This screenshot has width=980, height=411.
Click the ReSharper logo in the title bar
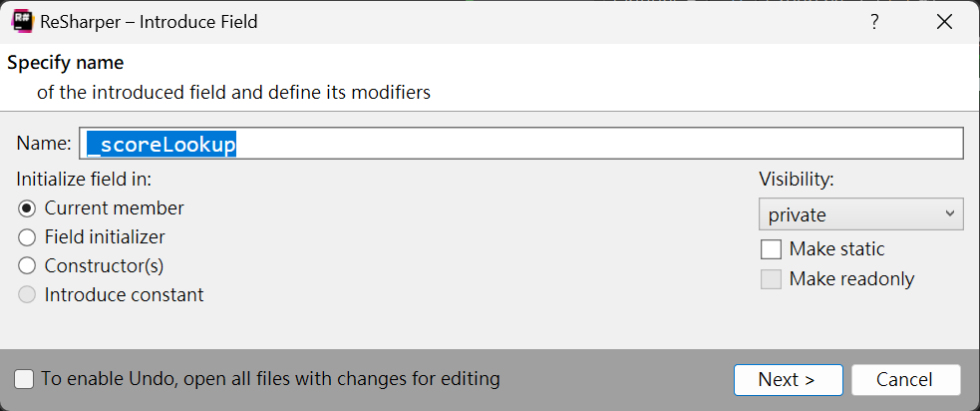[22, 22]
